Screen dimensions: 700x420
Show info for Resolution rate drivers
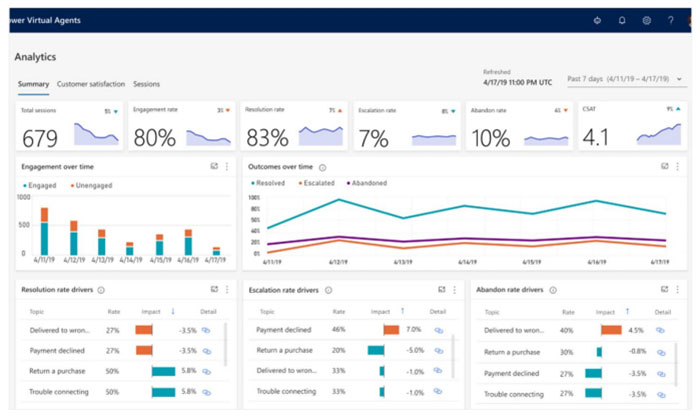coord(101,290)
